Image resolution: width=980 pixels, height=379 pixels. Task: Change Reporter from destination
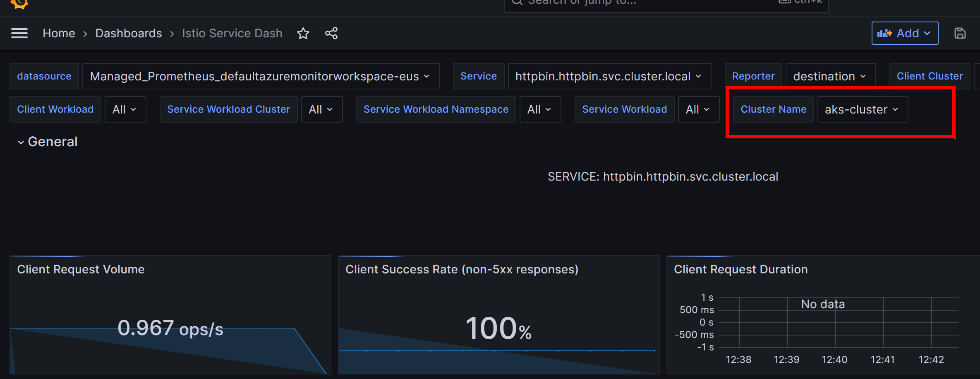pos(830,76)
